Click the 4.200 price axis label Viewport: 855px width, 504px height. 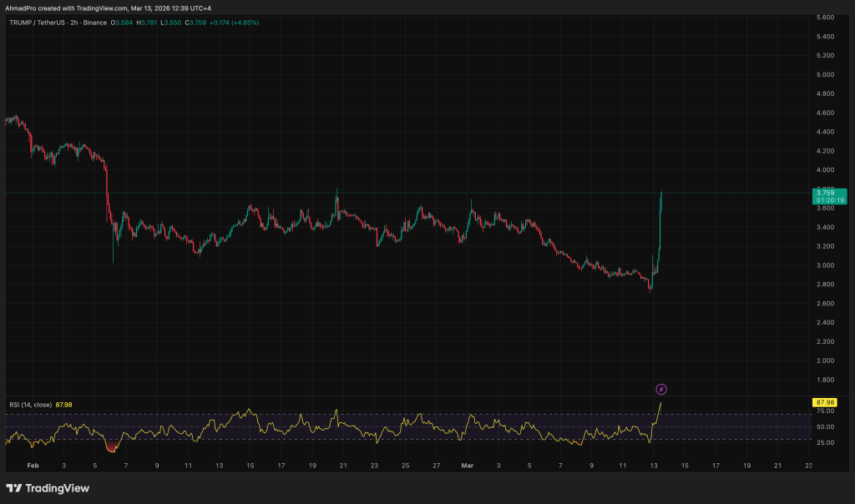(825, 151)
